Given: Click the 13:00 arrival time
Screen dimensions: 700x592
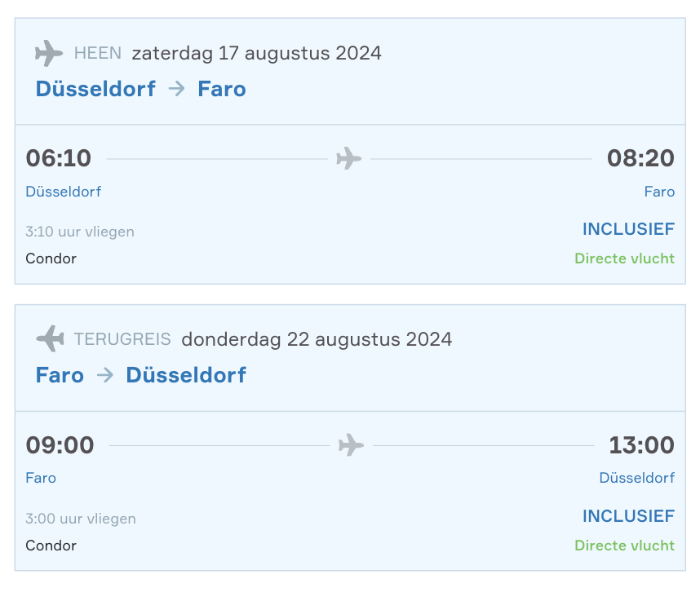Looking at the screenshot, I should (642, 444).
